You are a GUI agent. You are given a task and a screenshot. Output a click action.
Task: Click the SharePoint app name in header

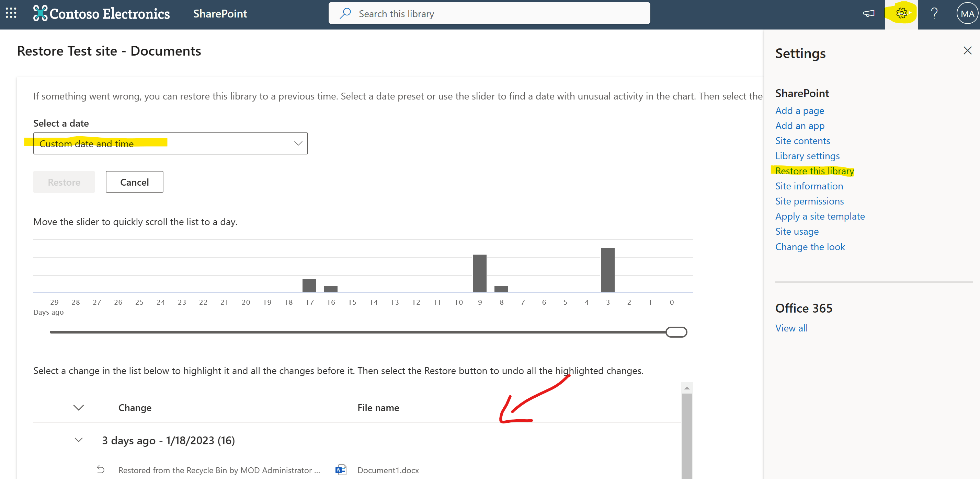[x=220, y=14]
